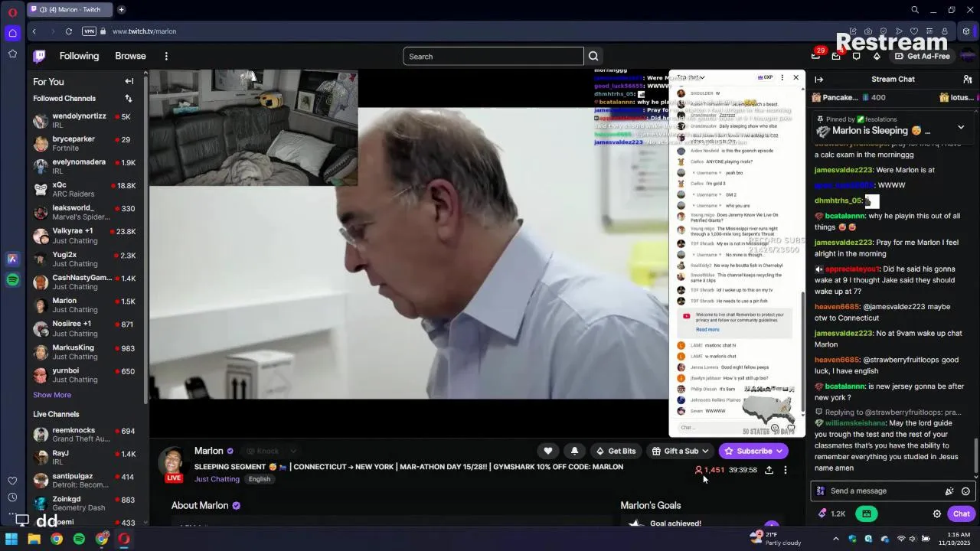This screenshot has width=980, height=551.
Task: Open the Twitch inbox mail icon
Action: point(836,56)
